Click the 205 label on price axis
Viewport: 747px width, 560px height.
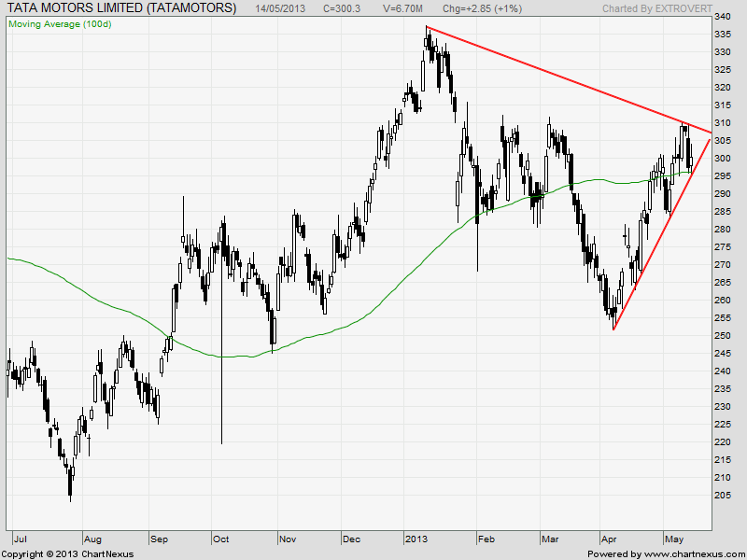point(723,495)
